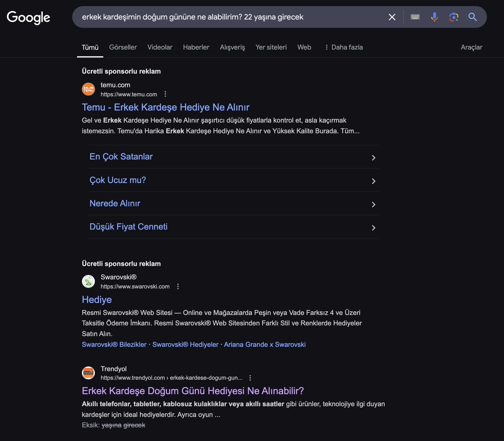Click the Trendyol site favicon
This screenshot has width=504, height=441.
click(88, 373)
